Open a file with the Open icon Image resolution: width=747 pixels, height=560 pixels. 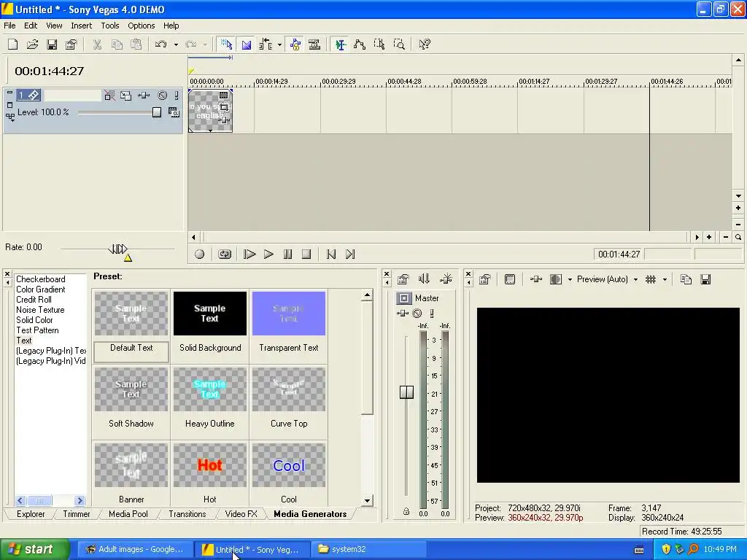[x=32, y=44]
